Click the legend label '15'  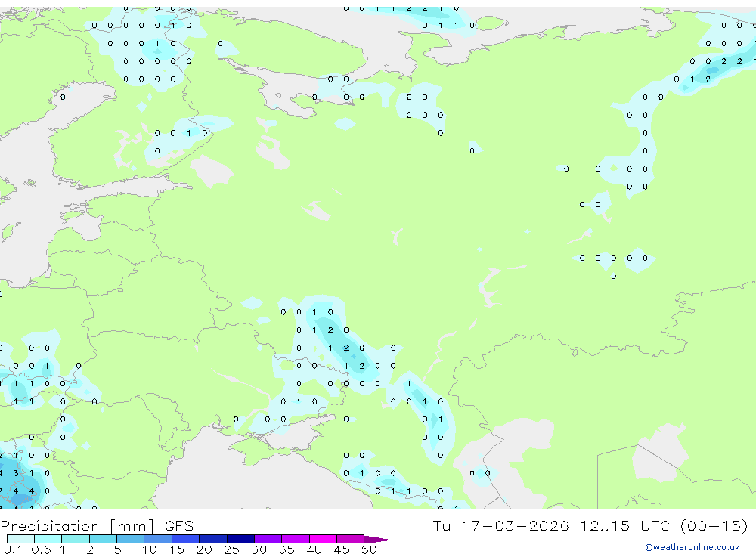pos(177,549)
